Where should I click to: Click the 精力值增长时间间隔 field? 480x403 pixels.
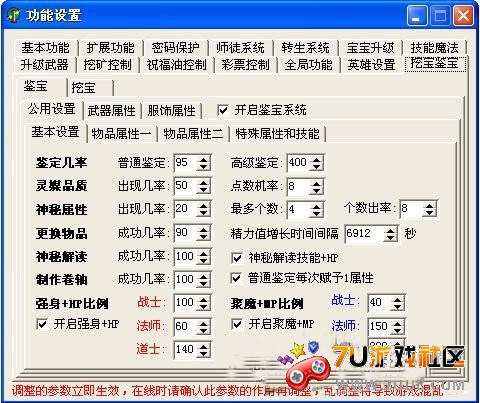pos(364,233)
